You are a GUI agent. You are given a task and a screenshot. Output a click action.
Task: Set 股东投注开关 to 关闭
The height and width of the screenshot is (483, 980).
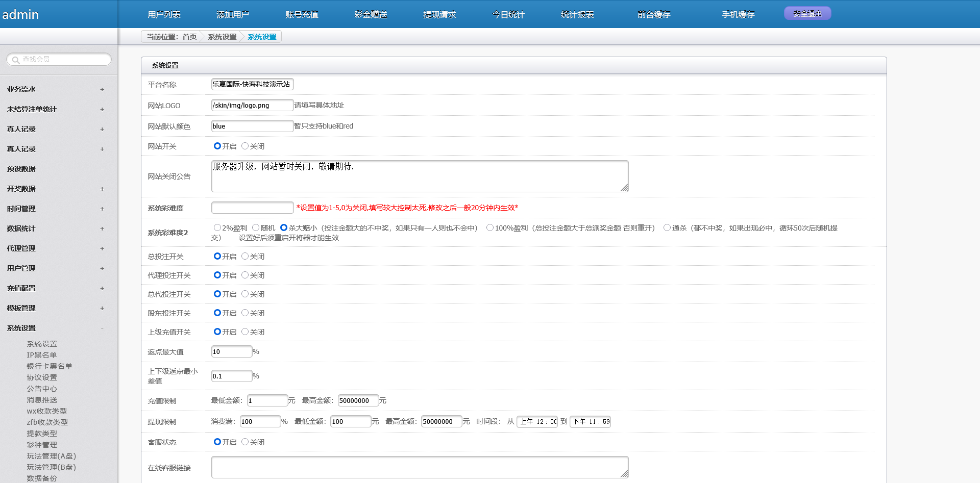click(245, 313)
